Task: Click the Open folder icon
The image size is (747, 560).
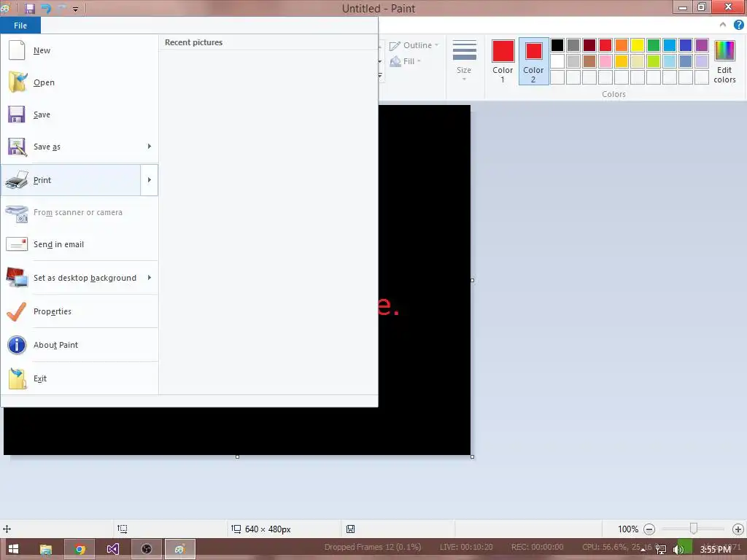Action: coord(18,82)
